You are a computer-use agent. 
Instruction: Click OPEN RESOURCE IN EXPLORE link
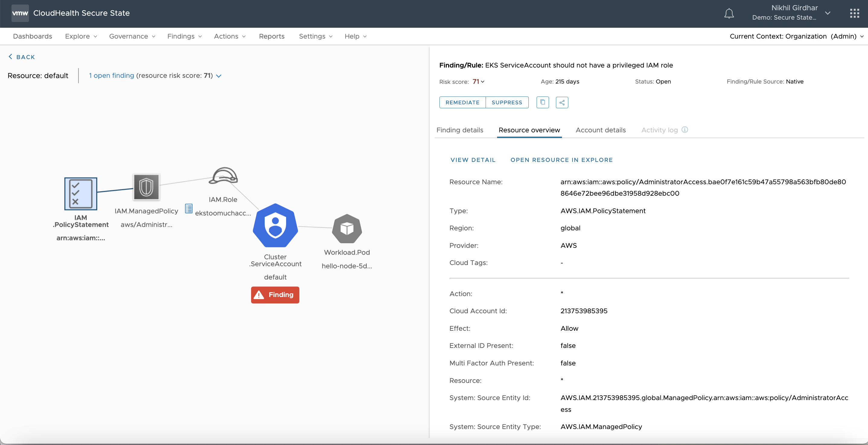click(561, 160)
